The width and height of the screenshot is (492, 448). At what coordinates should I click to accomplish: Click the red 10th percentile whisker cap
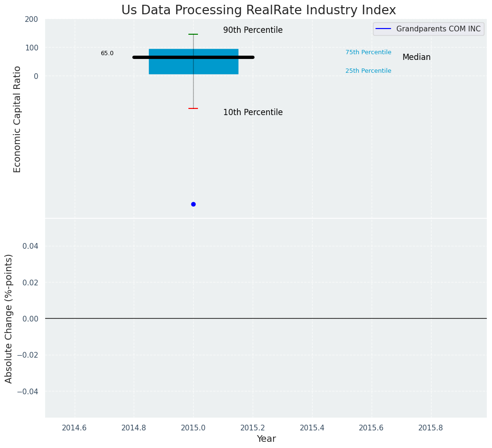193,108
